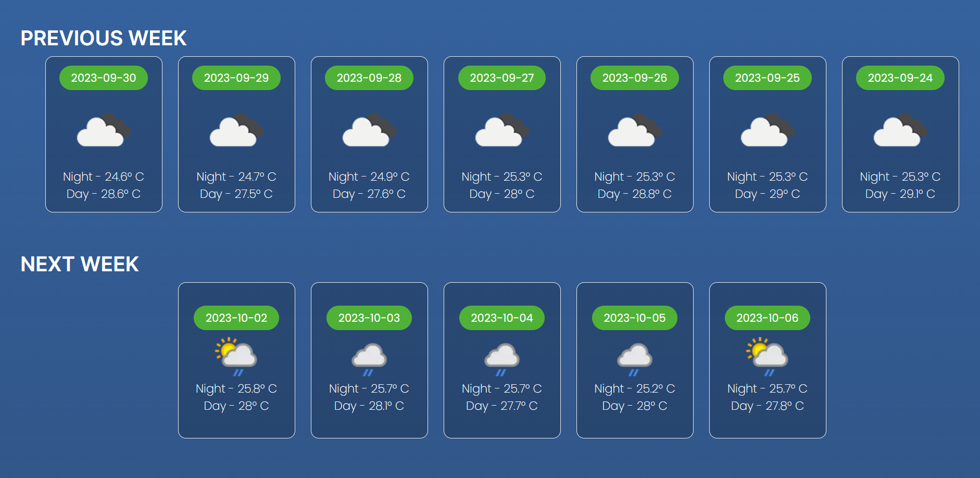
Task: Select the green 2023-09-30 date badge
Action: [103, 78]
